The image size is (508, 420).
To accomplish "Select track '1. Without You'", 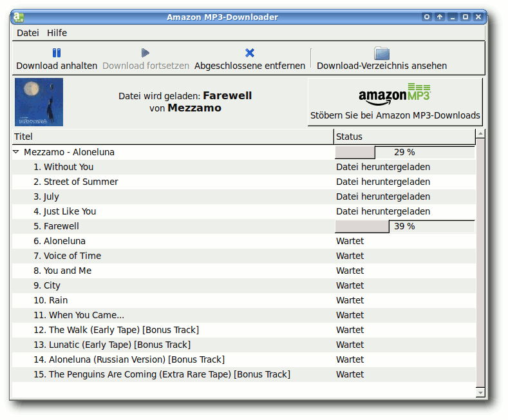I will pyautogui.click(x=64, y=167).
